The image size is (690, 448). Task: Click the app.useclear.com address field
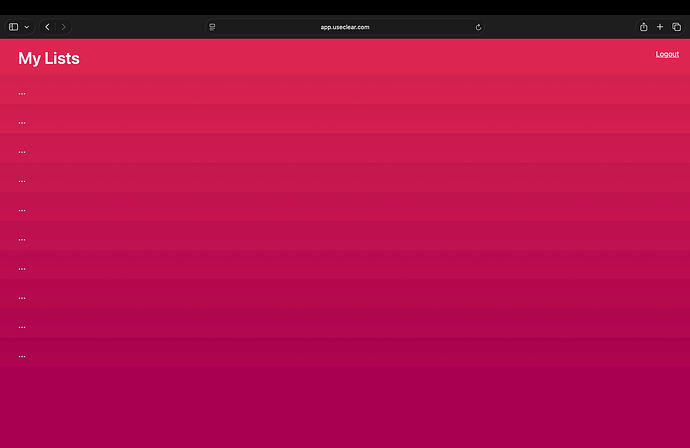click(x=345, y=27)
